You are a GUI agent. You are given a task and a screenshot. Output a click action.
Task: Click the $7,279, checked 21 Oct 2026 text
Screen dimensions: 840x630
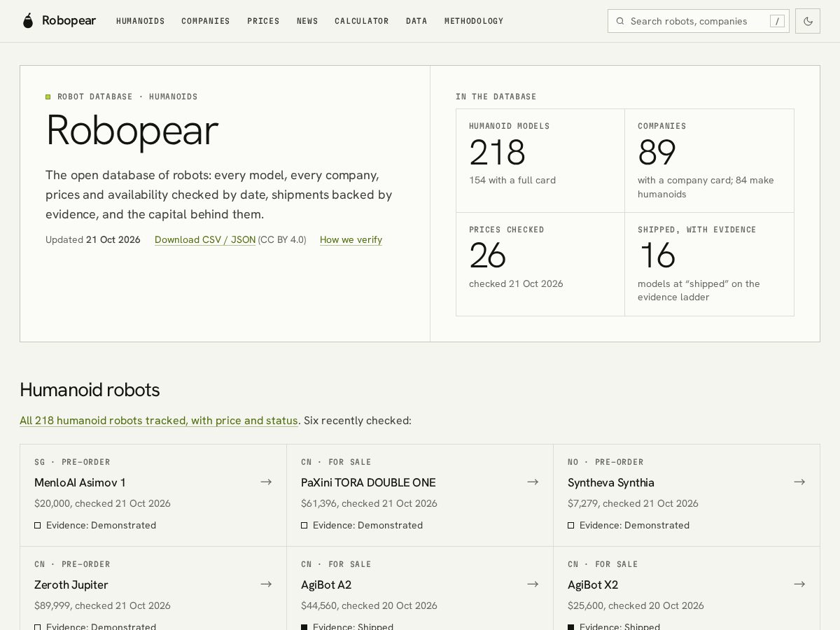(x=633, y=503)
